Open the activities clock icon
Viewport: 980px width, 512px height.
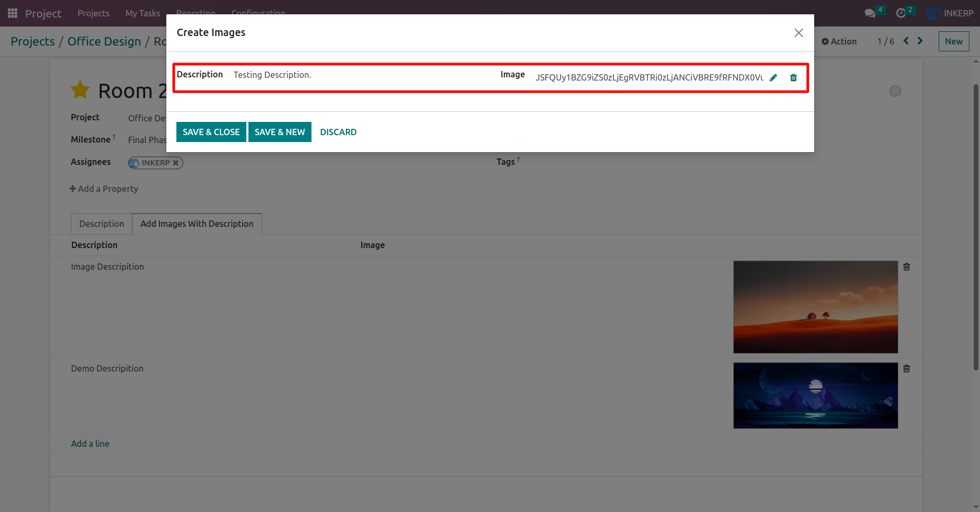(x=901, y=13)
